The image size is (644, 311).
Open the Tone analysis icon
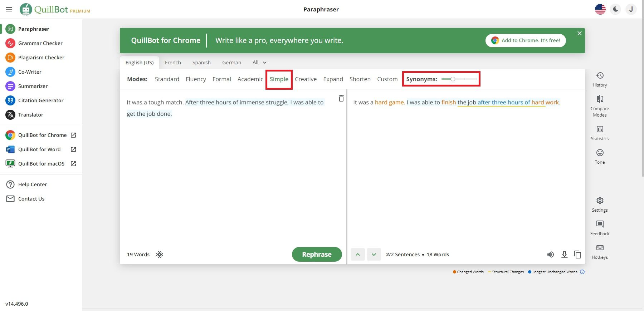click(x=600, y=153)
